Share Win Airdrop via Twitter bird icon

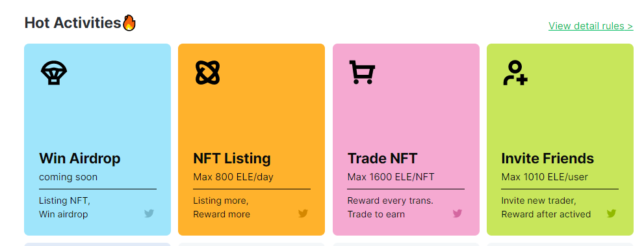(149, 213)
